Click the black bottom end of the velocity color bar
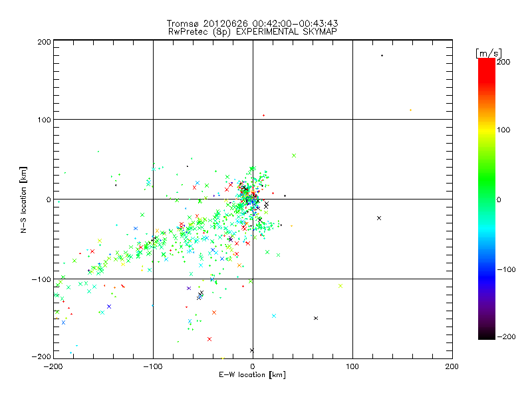Image resolution: width=532 pixels, height=399 pixels. point(487,334)
